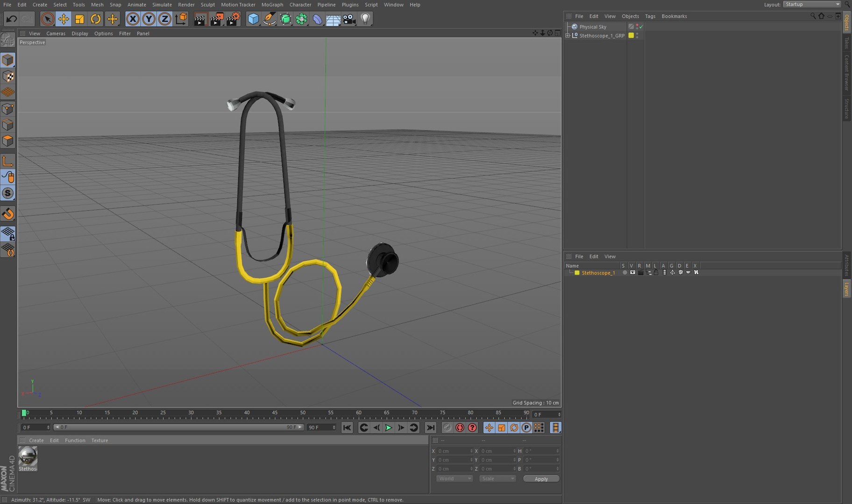The width and height of the screenshot is (852, 504).
Task: Open the Layout Startup dropdown
Action: click(812, 4)
